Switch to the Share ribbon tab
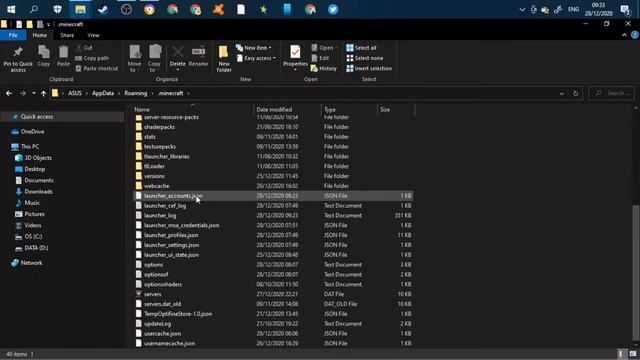Screen dimensions: 640x360 (67, 35)
